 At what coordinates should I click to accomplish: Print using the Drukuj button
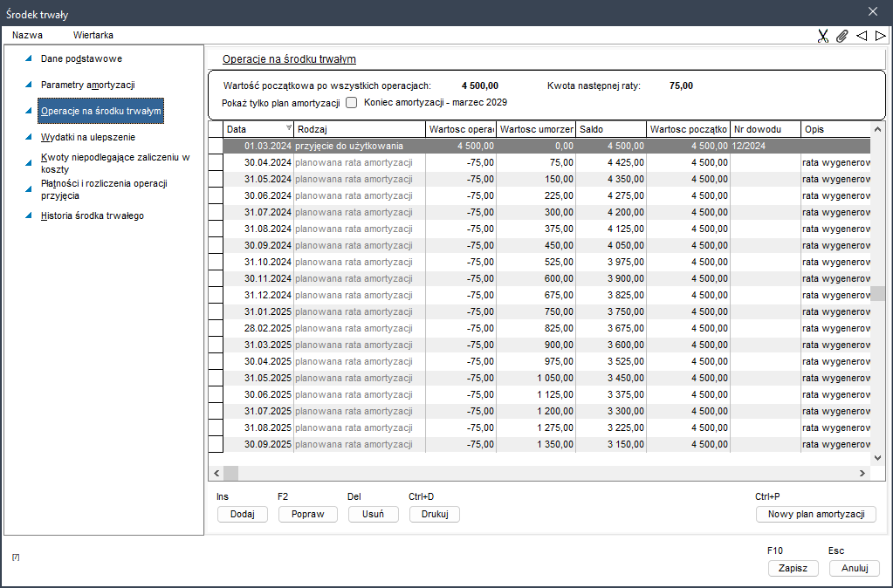tap(435, 514)
